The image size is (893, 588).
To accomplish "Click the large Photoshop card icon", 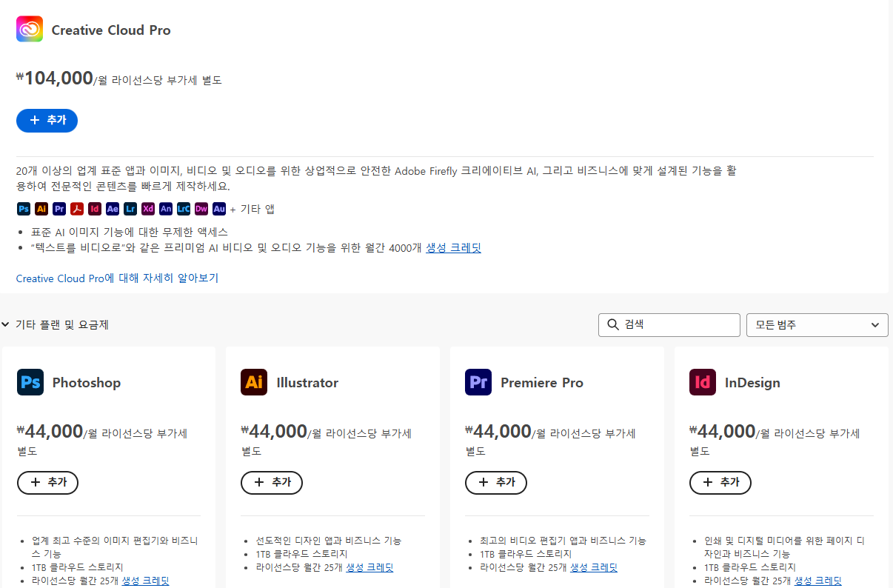I will [x=30, y=382].
